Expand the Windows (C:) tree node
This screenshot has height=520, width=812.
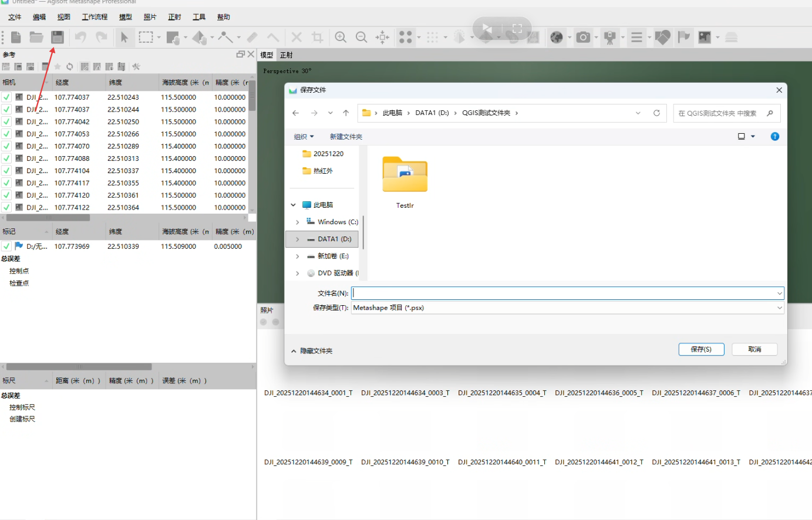click(x=297, y=222)
